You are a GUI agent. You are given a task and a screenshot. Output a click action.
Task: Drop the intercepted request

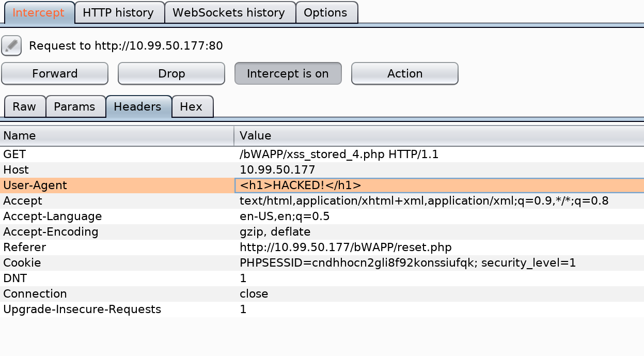pyautogui.click(x=171, y=73)
